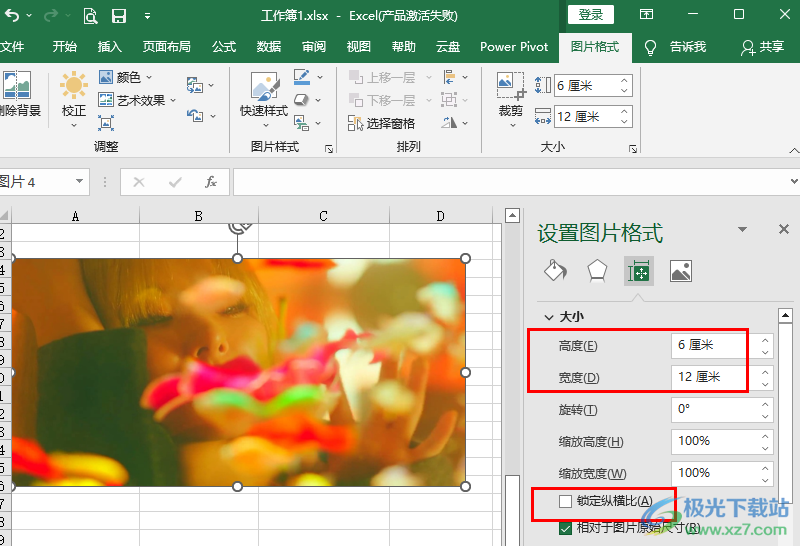
Task: Toggle 相对于图片原始尺寸(R) checkbox
Action: 565,528
